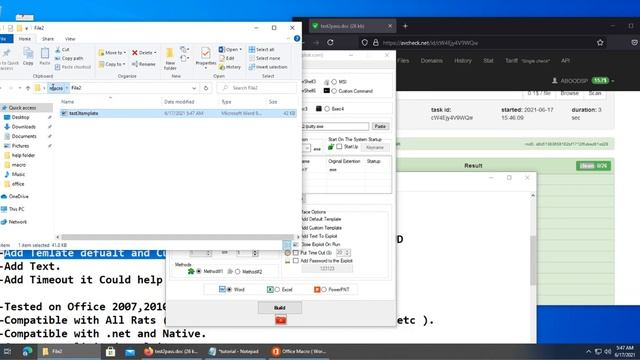Open Downloads in the Explorer sidebar
The height and width of the screenshot is (360, 640).
(23, 127)
